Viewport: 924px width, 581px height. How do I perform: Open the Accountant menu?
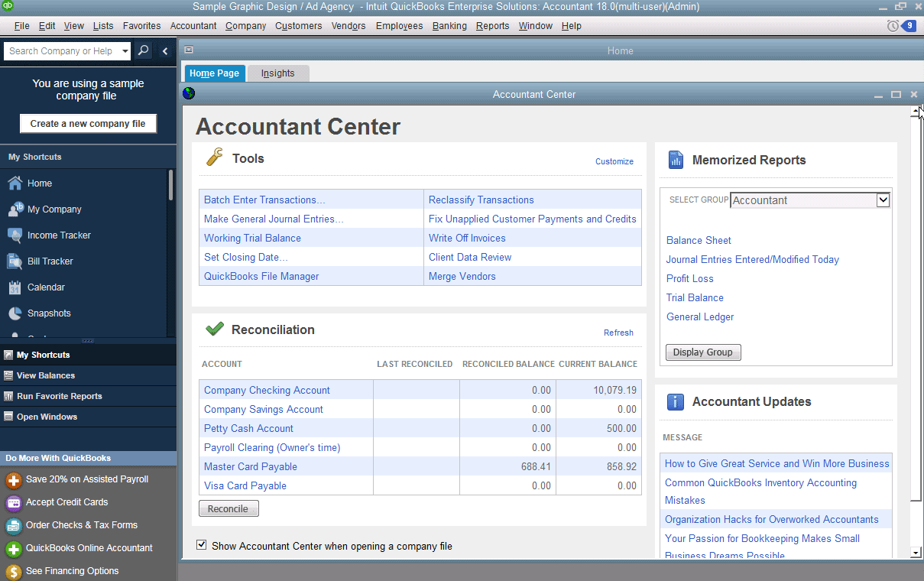click(x=193, y=26)
